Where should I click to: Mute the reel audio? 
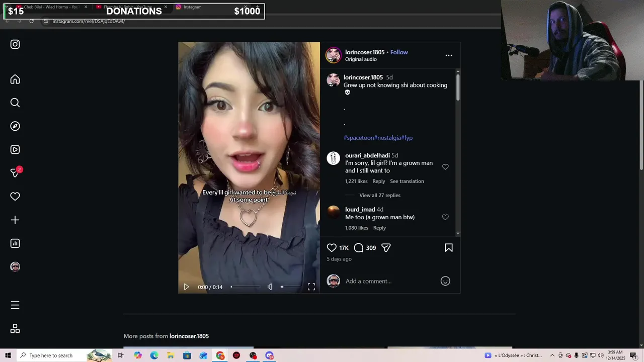click(x=270, y=287)
